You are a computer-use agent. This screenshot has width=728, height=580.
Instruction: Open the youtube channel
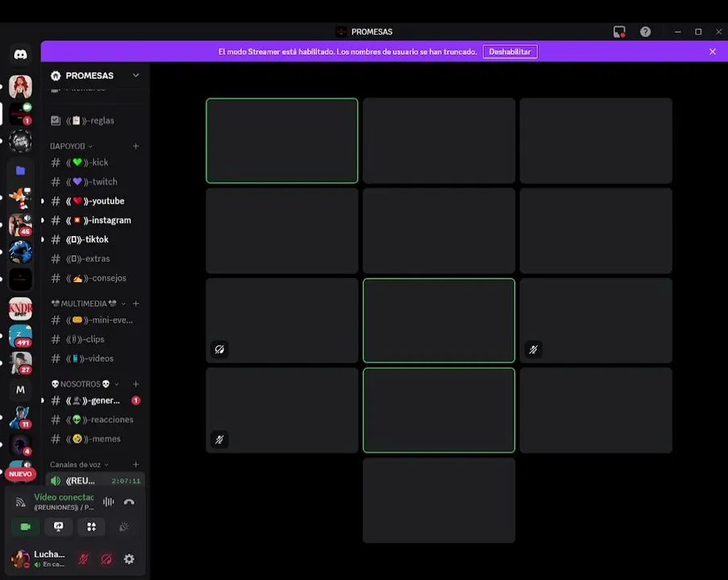[x=94, y=201]
